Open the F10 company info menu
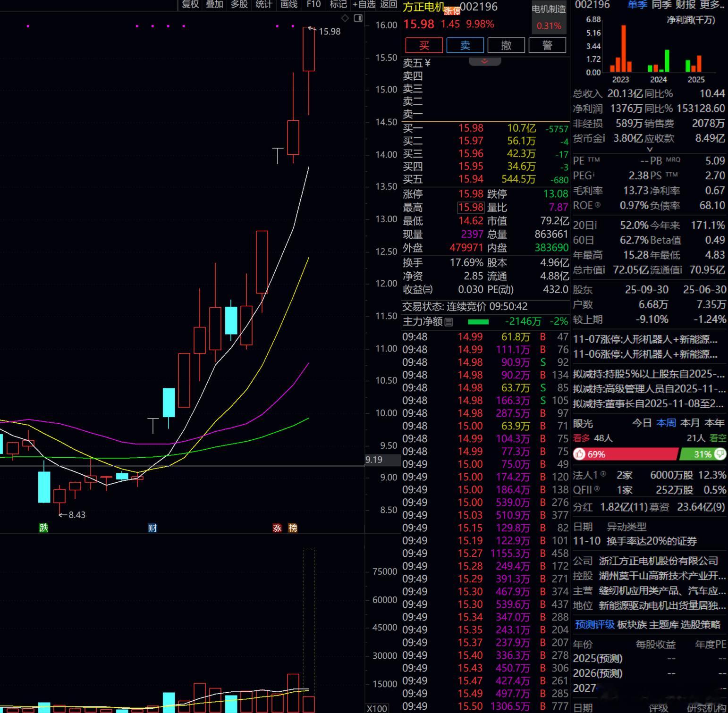The image size is (728, 713). coord(313,4)
